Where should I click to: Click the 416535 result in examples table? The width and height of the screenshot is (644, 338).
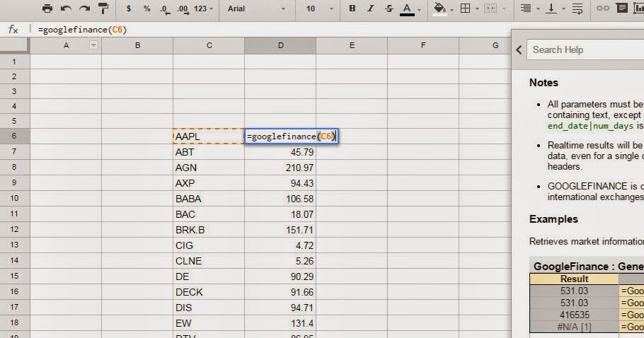574,315
